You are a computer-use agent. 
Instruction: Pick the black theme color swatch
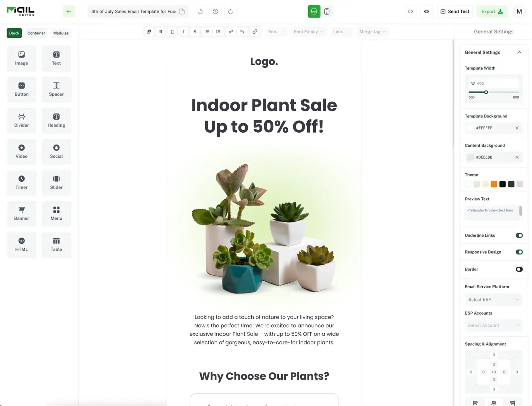502,184
